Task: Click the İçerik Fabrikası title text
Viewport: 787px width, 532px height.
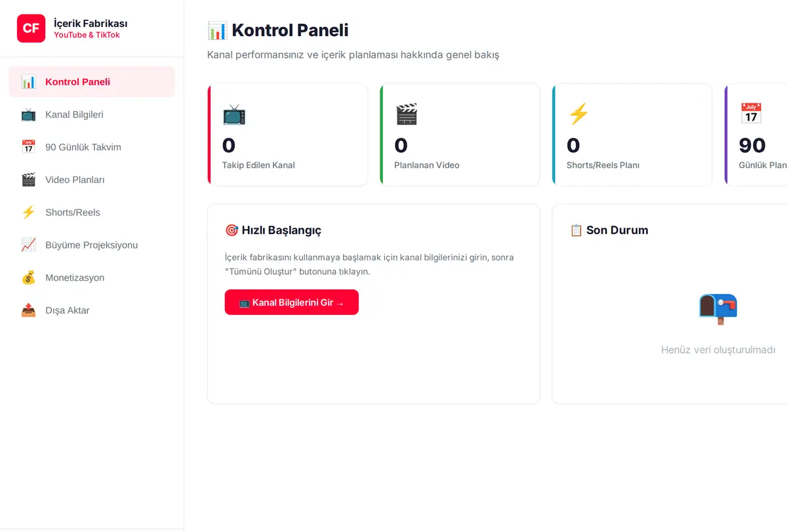Action: [91, 23]
